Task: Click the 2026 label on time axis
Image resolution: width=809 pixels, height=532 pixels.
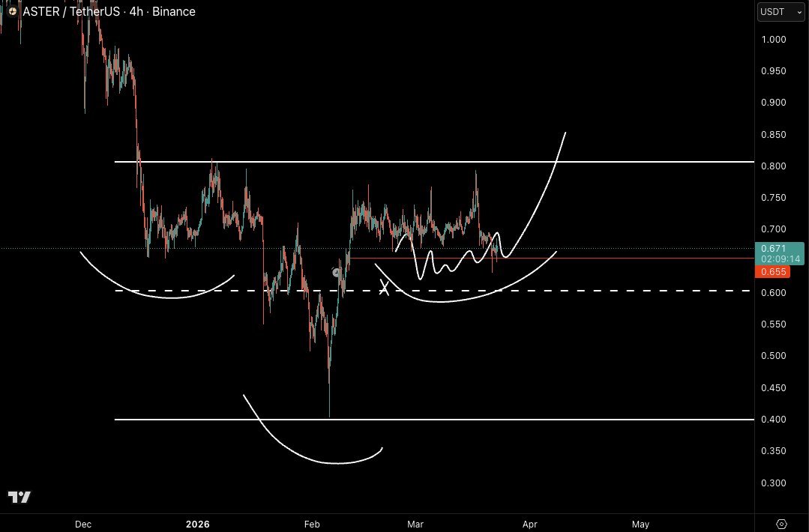Action: pos(198,525)
